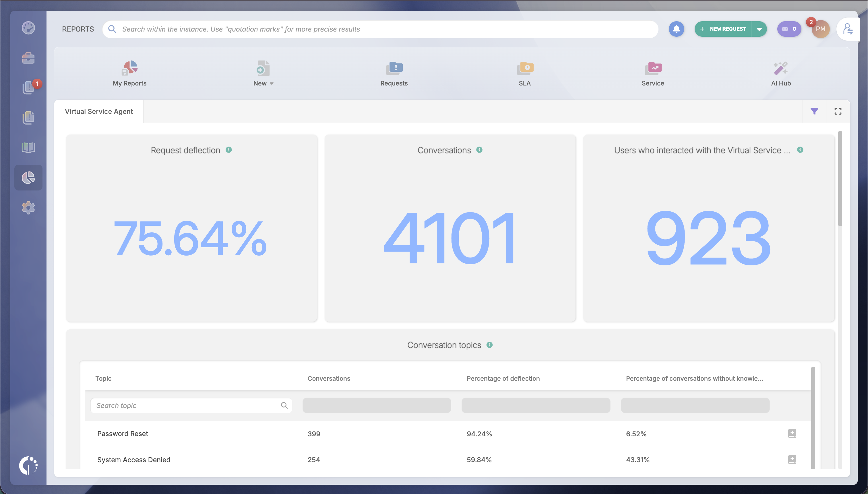The width and height of the screenshot is (868, 494).
Task: Click the 75.64% request deflection figure
Action: [190, 238]
